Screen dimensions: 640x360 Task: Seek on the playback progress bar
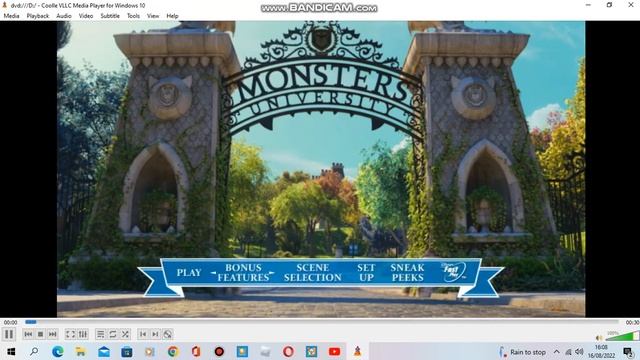(322, 322)
